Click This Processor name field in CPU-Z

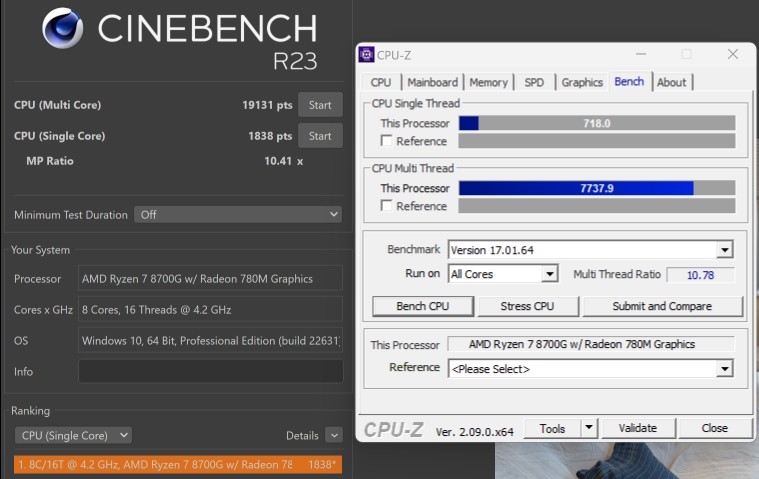coord(591,344)
